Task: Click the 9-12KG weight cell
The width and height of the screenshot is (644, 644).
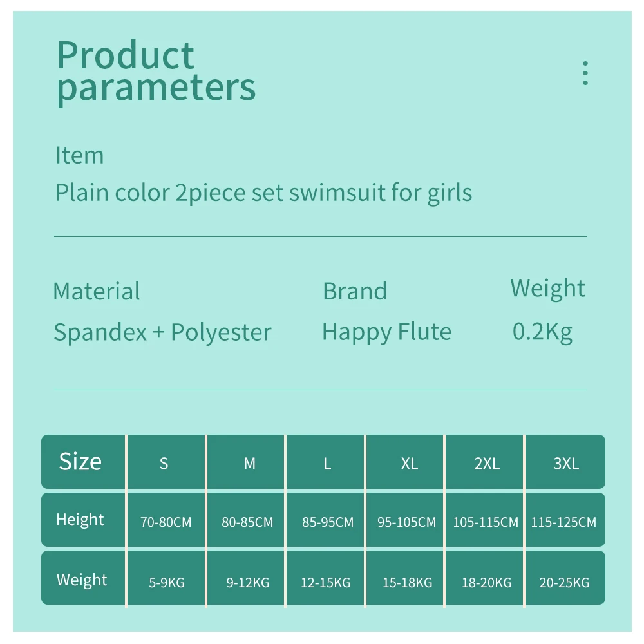Action: pyautogui.click(x=247, y=583)
